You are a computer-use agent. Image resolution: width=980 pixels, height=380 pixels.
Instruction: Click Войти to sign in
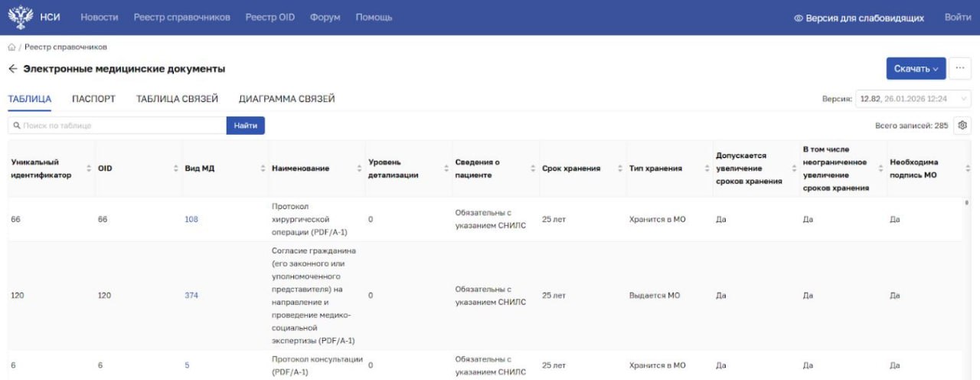[x=958, y=17]
